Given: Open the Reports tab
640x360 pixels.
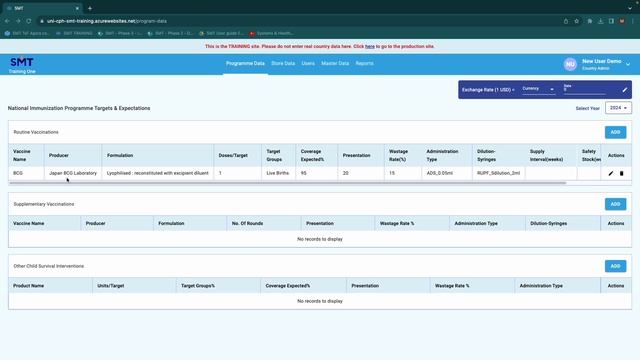Looking at the screenshot, I should (x=364, y=63).
